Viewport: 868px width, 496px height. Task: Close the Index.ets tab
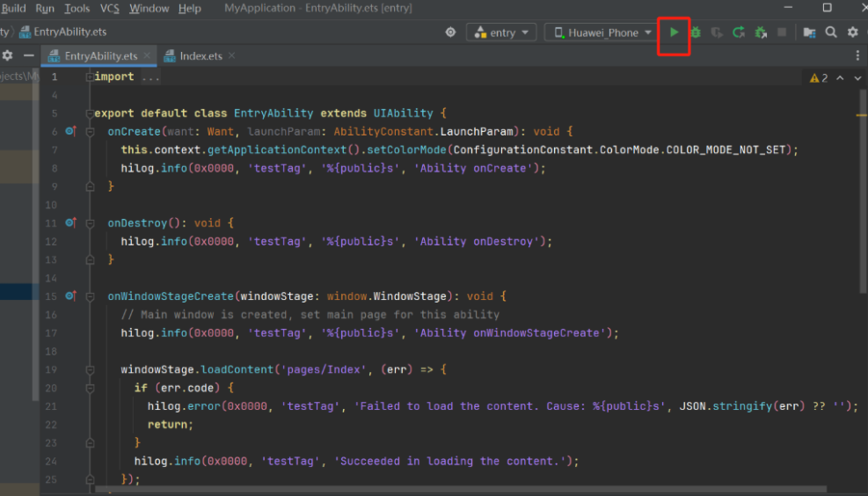(231, 55)
